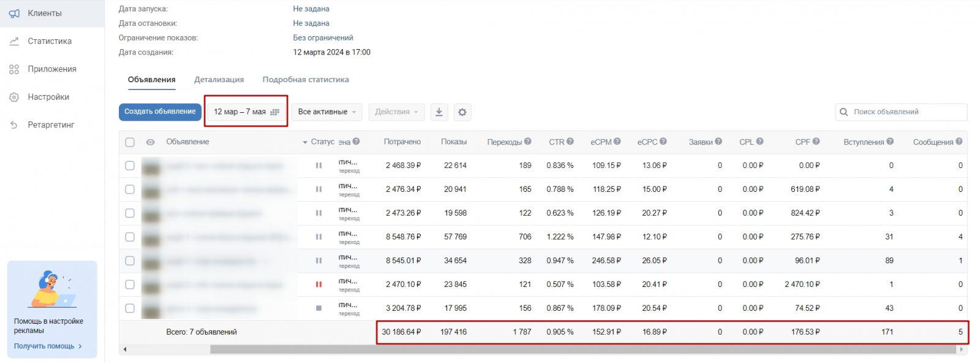Switch to the Детализация tab
This screenshot has height=363, width=980.
coord(219,80)
